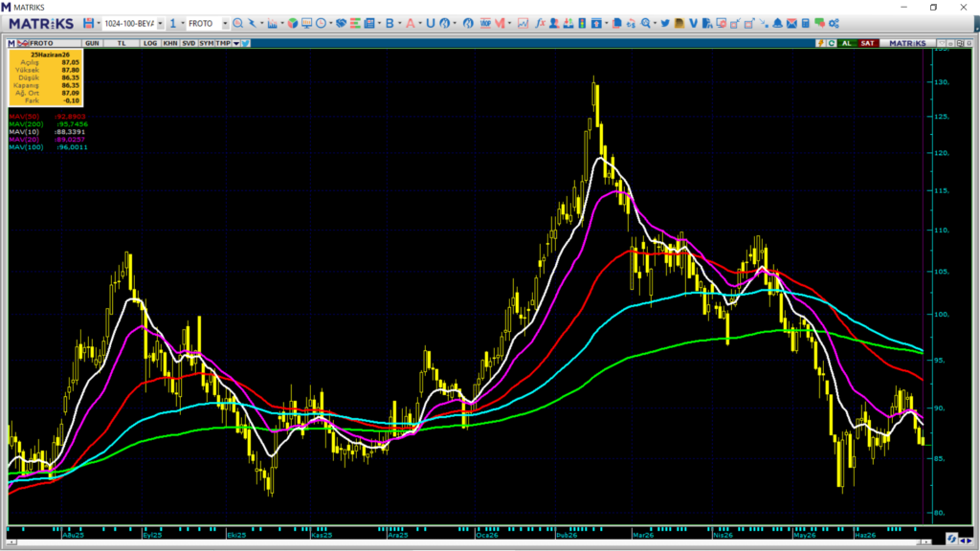Click the traffic light icon
The width and height of the screenshot is (980, 551).
(x=582, y=23)
